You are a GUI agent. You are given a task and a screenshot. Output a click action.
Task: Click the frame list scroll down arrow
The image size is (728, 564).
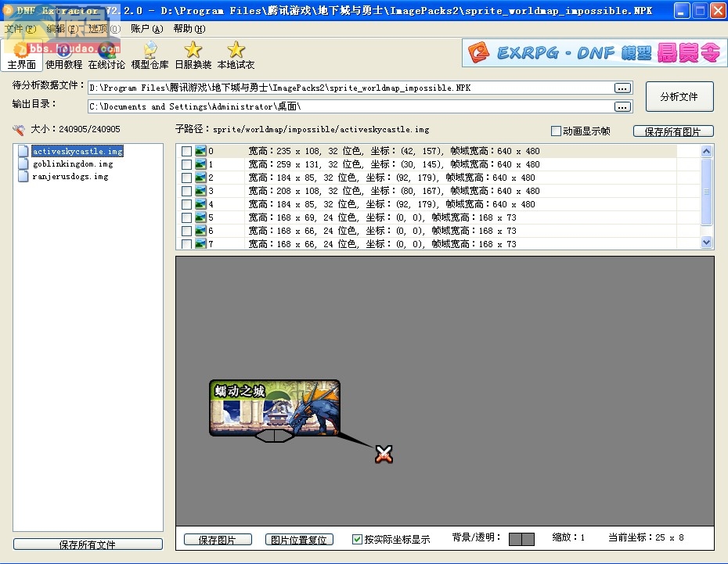[706, 242]
